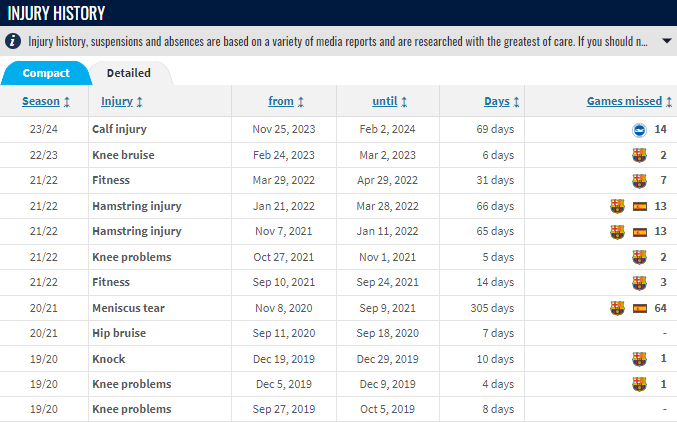
Task: Sort the table by Injury column
Action: (117, 101)
